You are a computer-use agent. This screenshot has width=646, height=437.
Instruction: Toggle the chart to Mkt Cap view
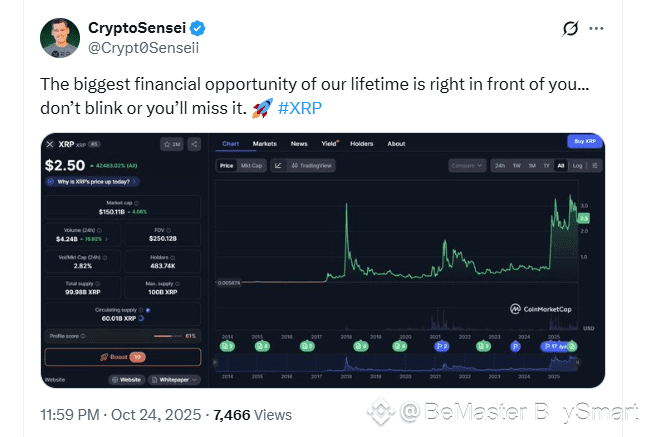pyautogui.click(x=251, y=165)
